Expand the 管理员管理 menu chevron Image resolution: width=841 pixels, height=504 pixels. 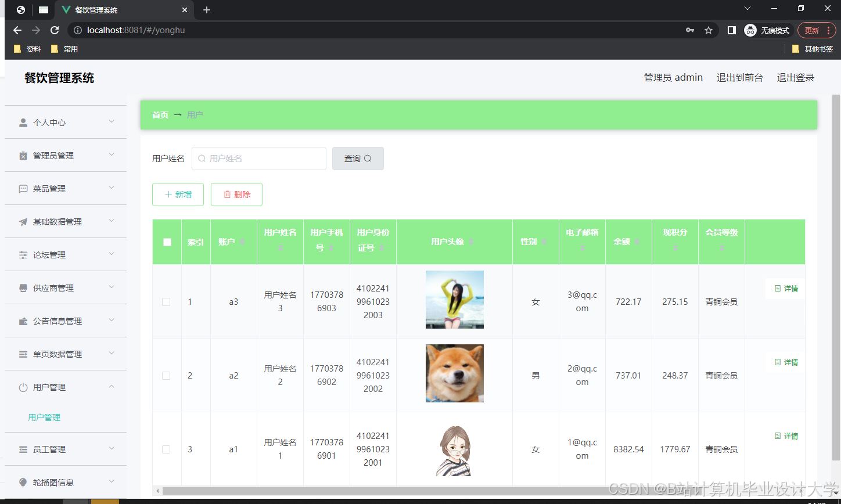coord(112,154)
